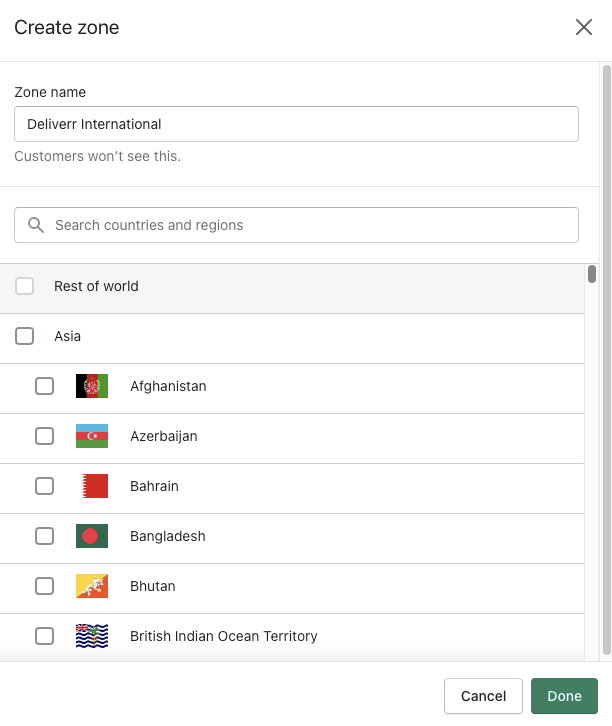Enable the Azerbaijan checkbox
The image size is (612, 726).
pos(45,436)
